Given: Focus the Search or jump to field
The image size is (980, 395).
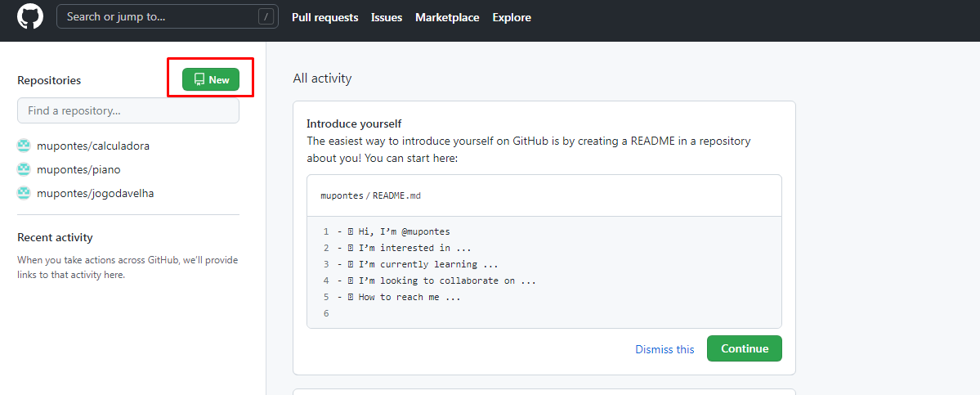Looking at the screenshot, I should (168, 17).
